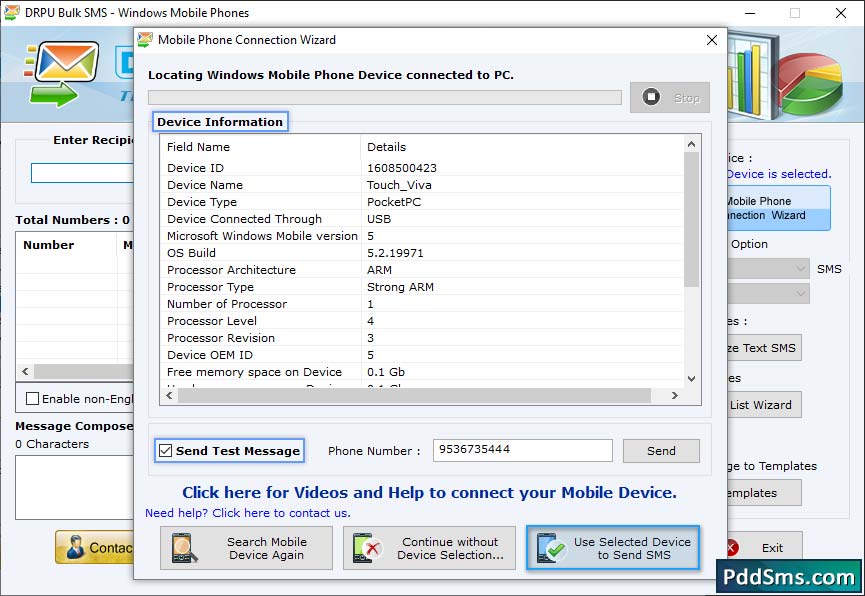865x596 pixels.
Task: Click the Mobile Phone Connection Wizard button in main window
Action: pos(779,208)
